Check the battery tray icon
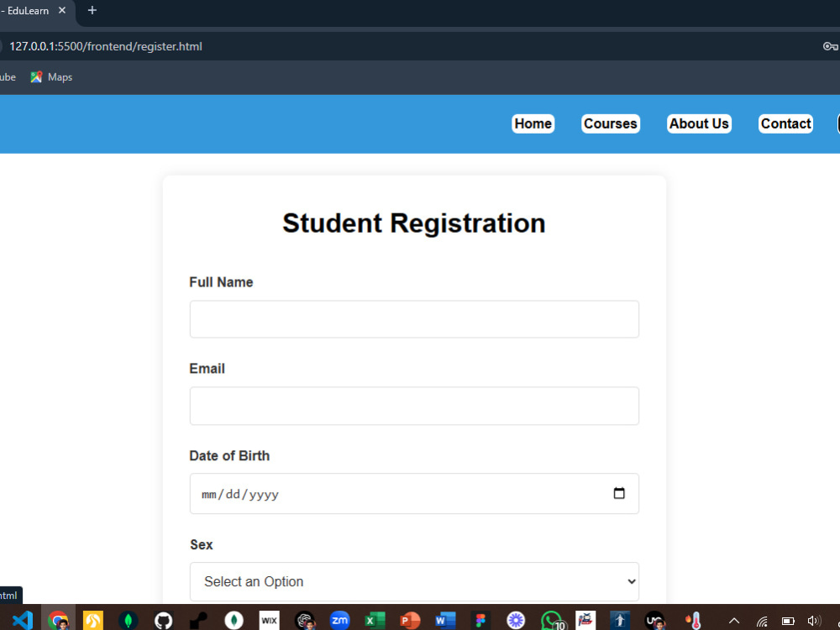 [788, 621]
